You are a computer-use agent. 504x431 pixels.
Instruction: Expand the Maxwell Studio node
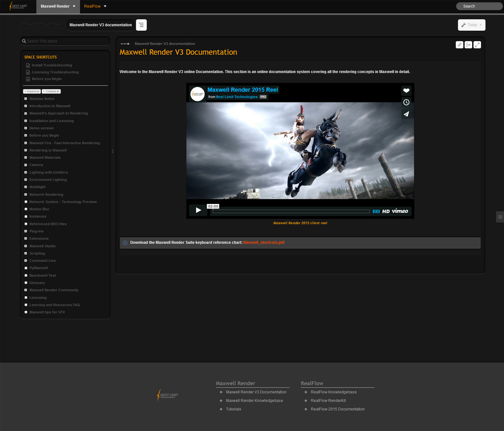click(x=26, y=246)
